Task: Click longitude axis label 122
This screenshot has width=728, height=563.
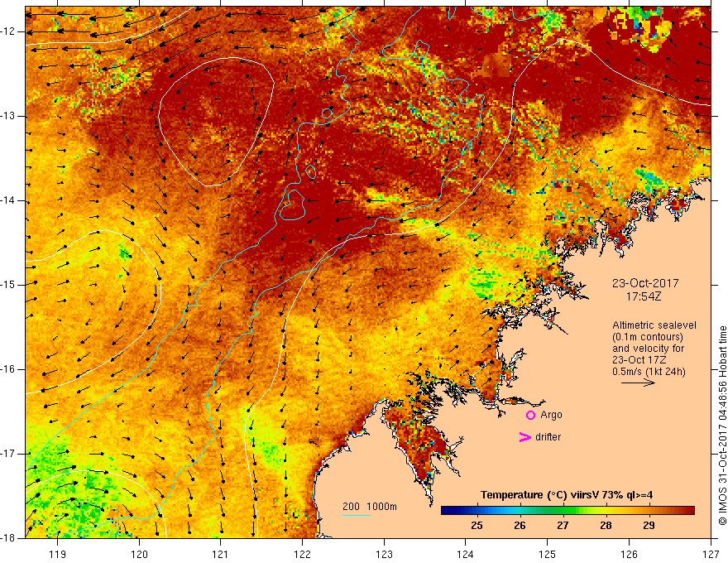Action: [302, 554]
